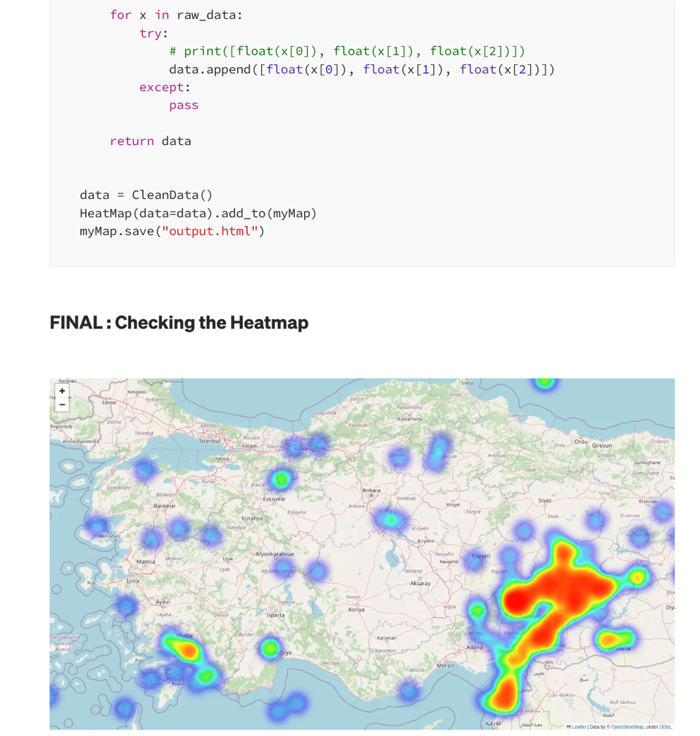Select the heading FINAL : Checking the Heatmap
Viewport: 700px width, 736px height.
tap(179, 323)
